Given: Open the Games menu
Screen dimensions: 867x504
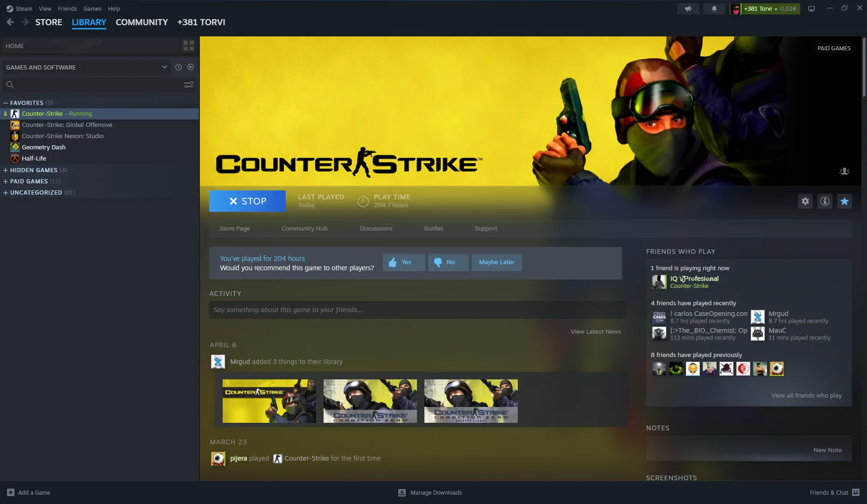Looking at the screenshot, I should coord(92,8).
